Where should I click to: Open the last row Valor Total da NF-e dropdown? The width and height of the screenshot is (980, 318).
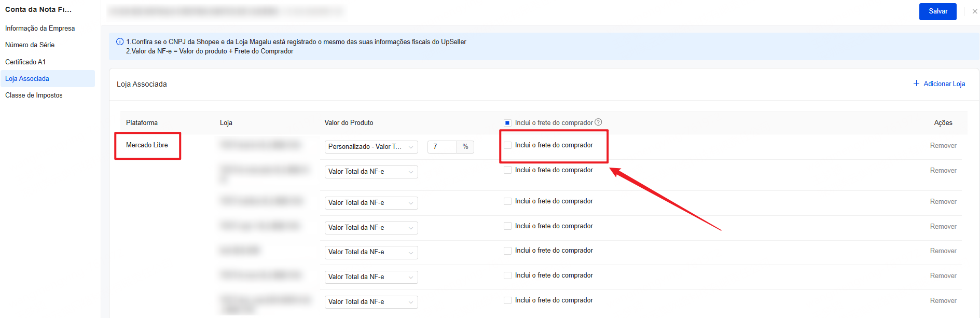click(x=371, y=302)
